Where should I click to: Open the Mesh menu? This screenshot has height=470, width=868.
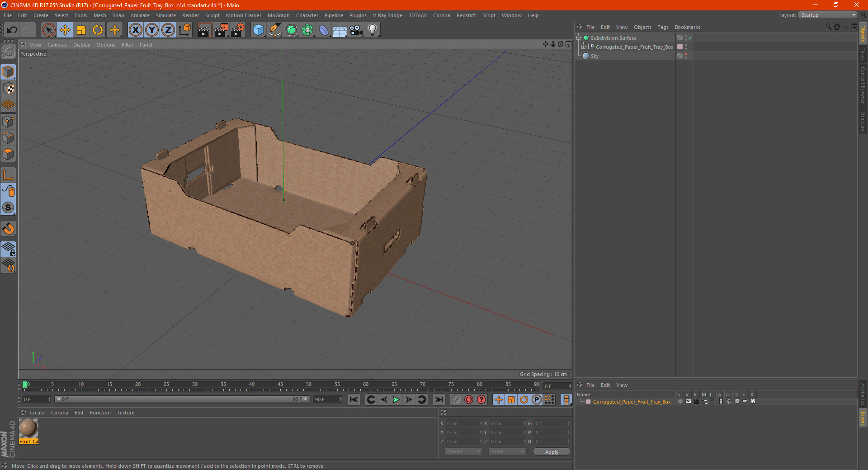pos(99,15)
